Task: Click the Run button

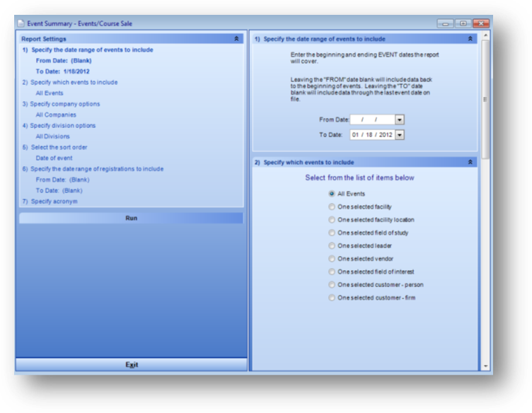Action: point(132,218)
